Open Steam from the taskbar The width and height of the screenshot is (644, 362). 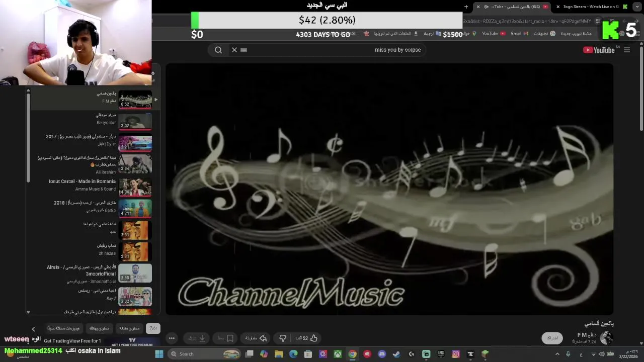(396, 354)
